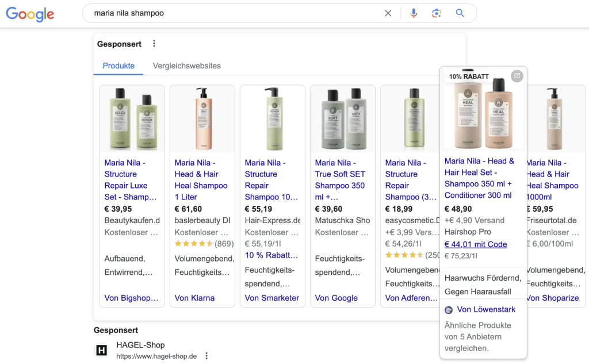The width and height of the screenshot is (589, 364).
Task: Click the globe icon next to Von Löwenstark
Action: (448, 309)
